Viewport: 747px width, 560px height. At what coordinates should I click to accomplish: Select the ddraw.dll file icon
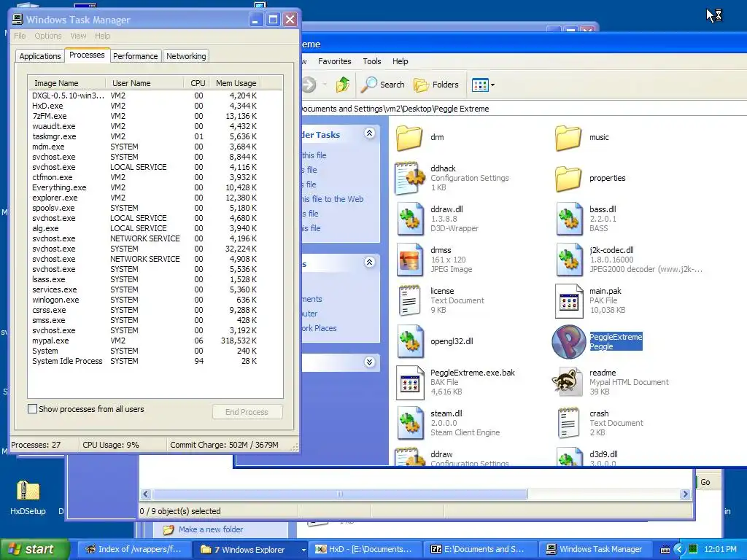click(410, 219)
